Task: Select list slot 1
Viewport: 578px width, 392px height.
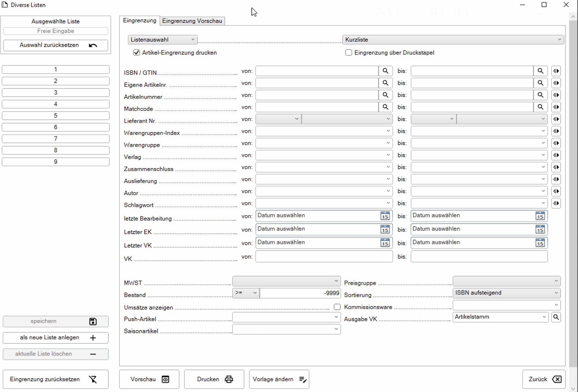Action: pos(56,69)
